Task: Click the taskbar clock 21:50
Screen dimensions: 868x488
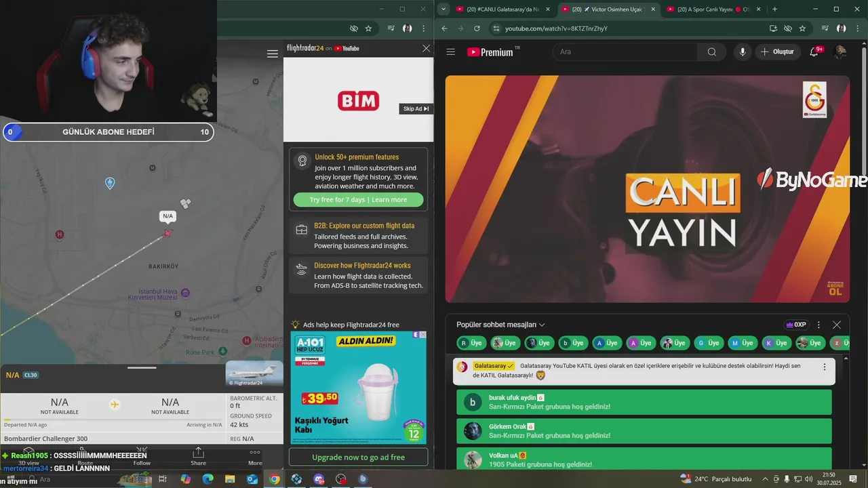Action: [828, 479]
